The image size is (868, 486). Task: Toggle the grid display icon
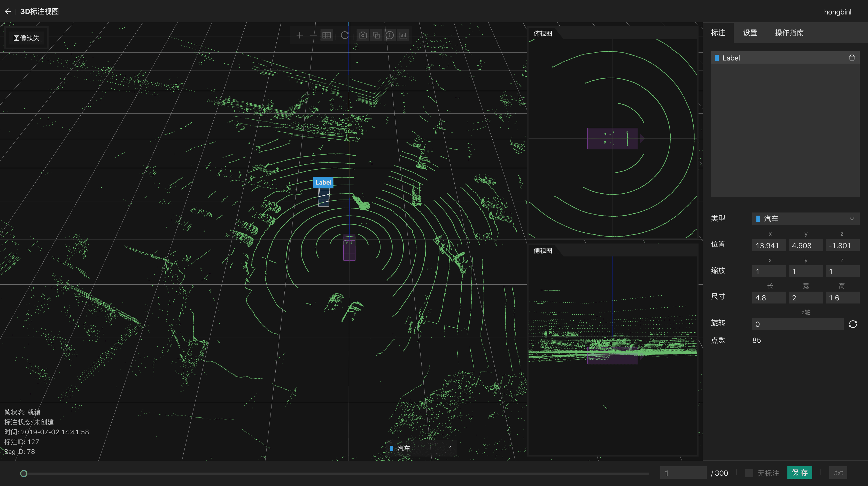[327, 35]
